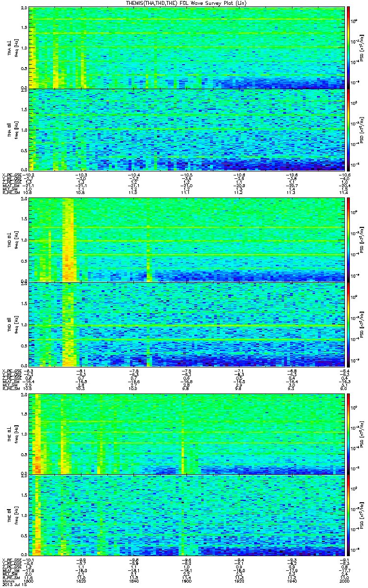Image resolution: width=368 pixels, height=588 pixels.
Task: Click the 'PSD [nT²/Hz]' label of THA B-perpendicular color bar
Action: pos(362,48)
